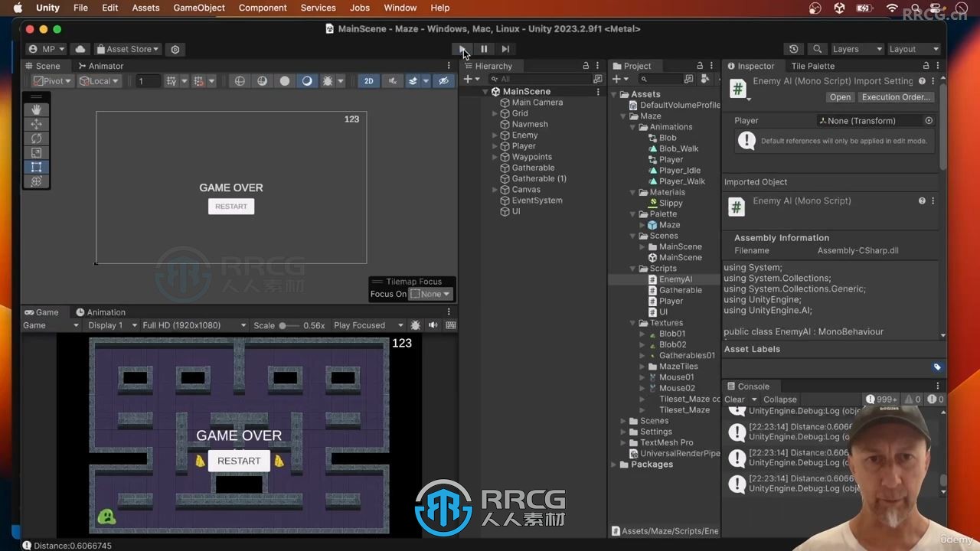Screen dimensions: 980x551
Task: Toggle 2D view mode in Scene
Action: 369,81
